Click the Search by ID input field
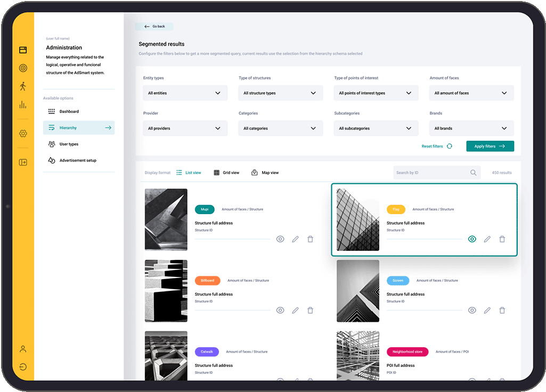Screen dimensions: 546x392 [x=431, y=173]
